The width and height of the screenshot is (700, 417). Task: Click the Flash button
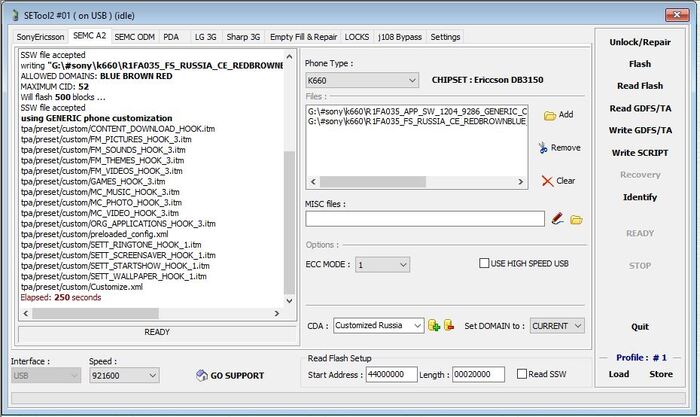[640, 64]
